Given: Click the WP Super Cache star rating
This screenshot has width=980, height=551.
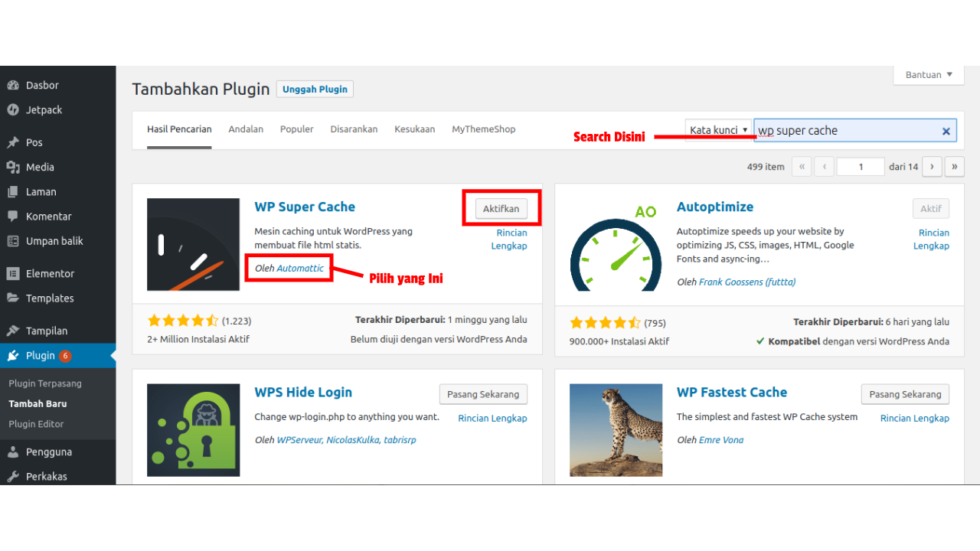Looking at the screenshot, I should (183, 321).
